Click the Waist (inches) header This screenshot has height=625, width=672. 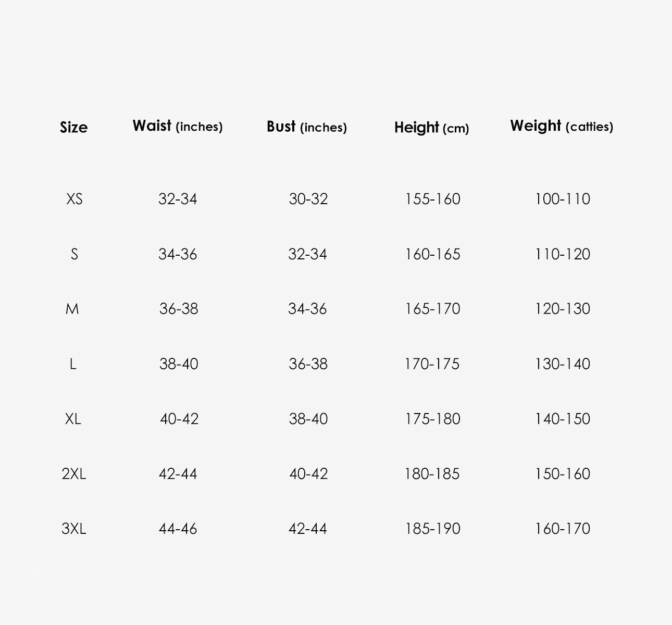[x=178, y=126]
